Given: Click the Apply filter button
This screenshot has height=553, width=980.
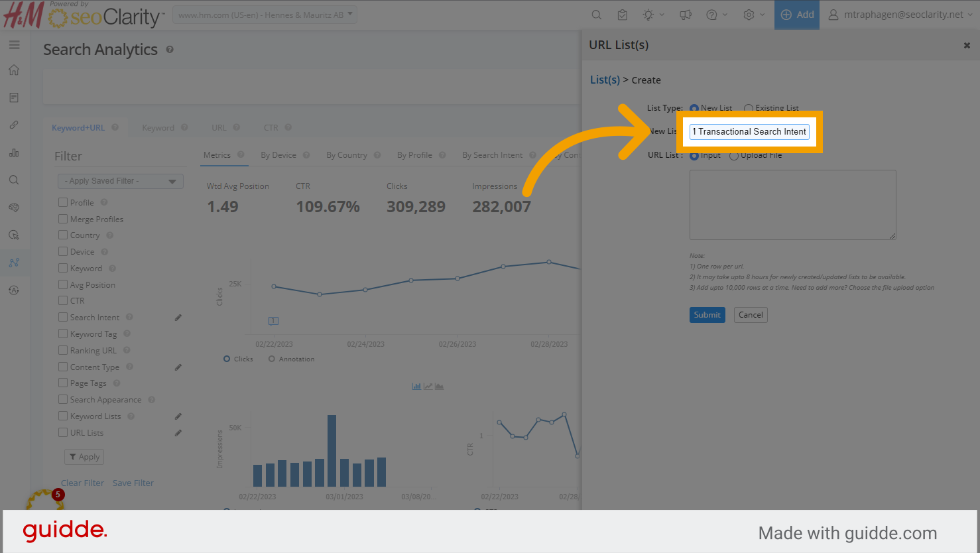Looking at the screenshot, I should pyautogui.click(x=84, y=457).
